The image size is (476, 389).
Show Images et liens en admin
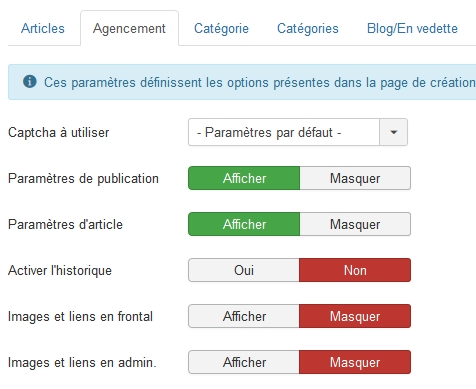(x=244, y=362)
